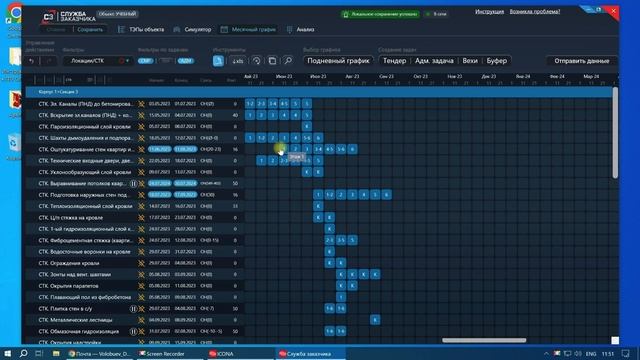Open Windows Start menu
Screen dimensions: 640x360
pyautogui.click(x=7, y=353)
